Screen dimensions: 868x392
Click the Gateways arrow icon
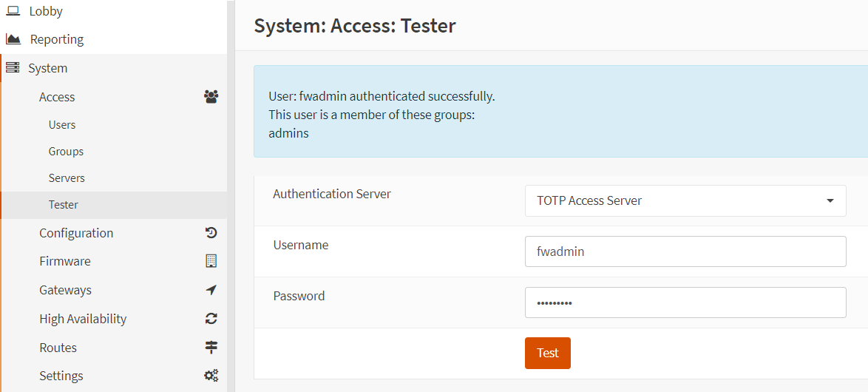pyautogui.click(x=211, y=290)
